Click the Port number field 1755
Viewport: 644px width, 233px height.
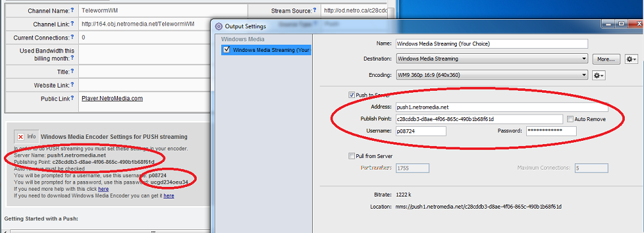[413, 168]
